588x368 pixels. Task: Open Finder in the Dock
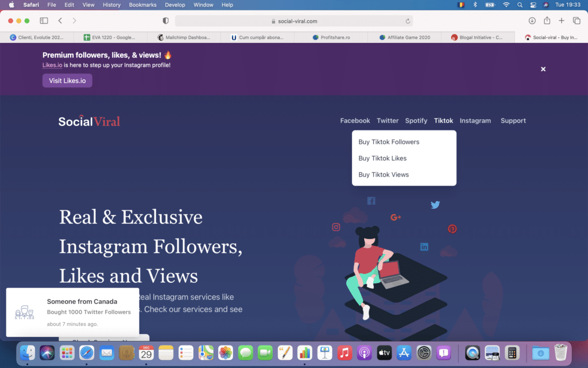[x=28, y=353]
